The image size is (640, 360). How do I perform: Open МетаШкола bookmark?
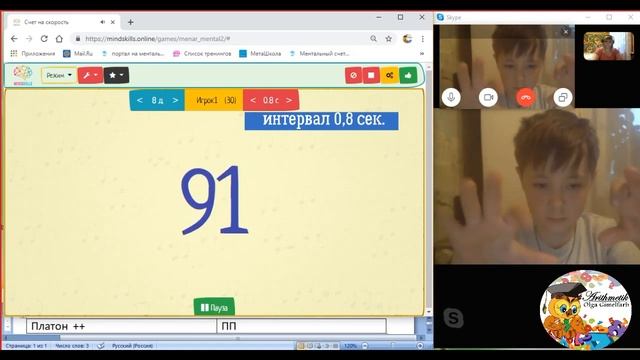point(260,53)
